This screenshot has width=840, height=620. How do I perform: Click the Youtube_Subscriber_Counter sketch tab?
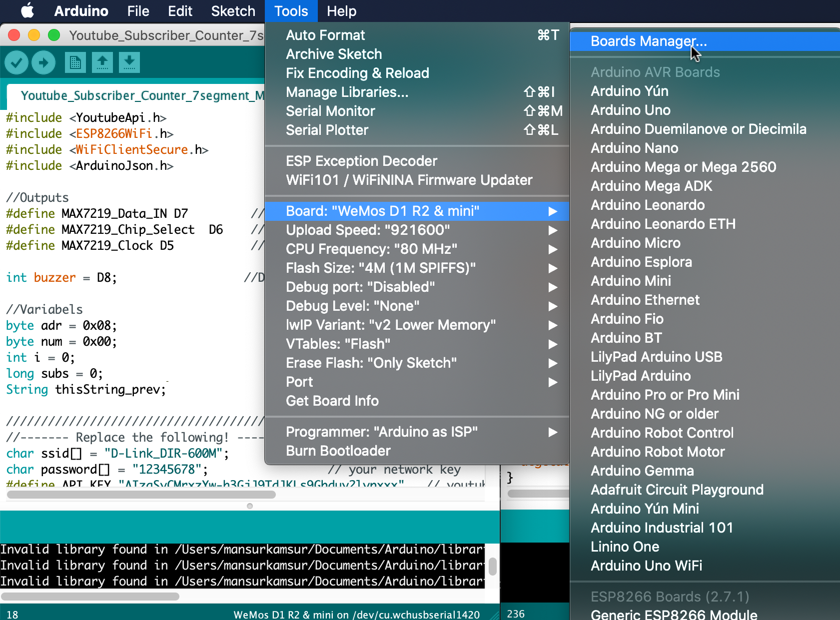pyautogui.click(x=142, y=95)
